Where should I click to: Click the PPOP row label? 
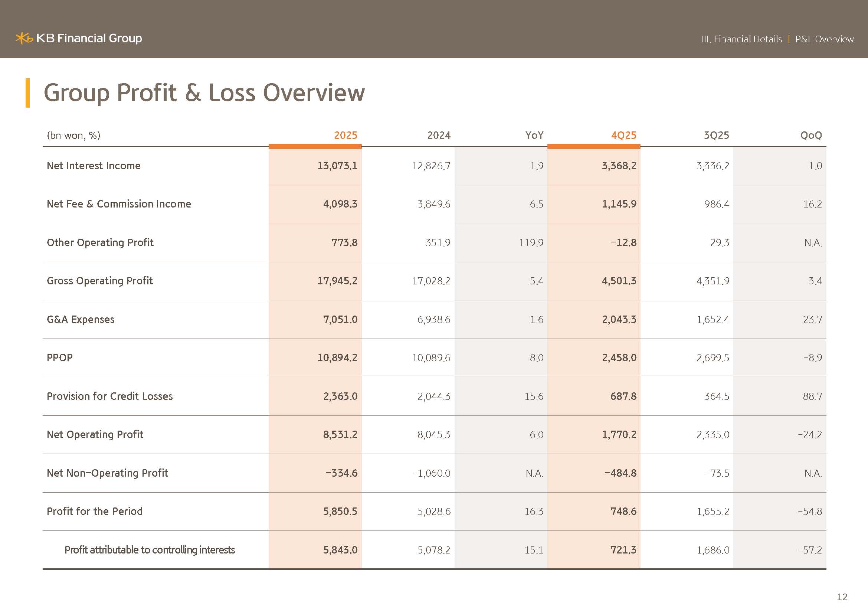pyautogui.click(x=60, y=357)
